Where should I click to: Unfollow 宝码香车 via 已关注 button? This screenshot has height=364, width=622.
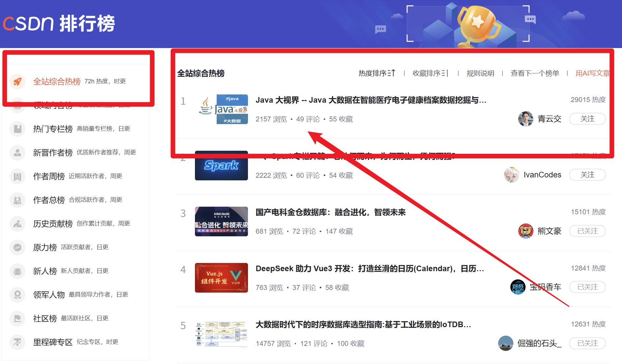click(x=587, y=287)
